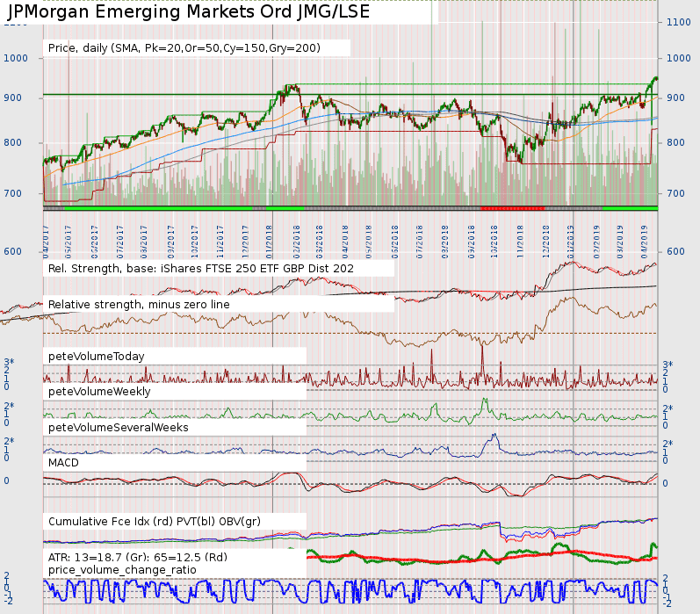Select the peteVolumeWeekly panel label
The height and width of the screenshot is (614, 700).
99,392
